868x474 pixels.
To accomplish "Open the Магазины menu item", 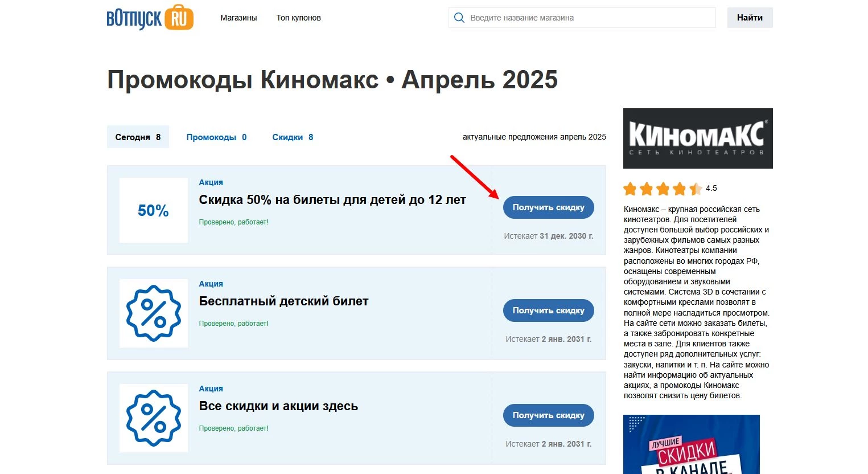I will 238,18.
